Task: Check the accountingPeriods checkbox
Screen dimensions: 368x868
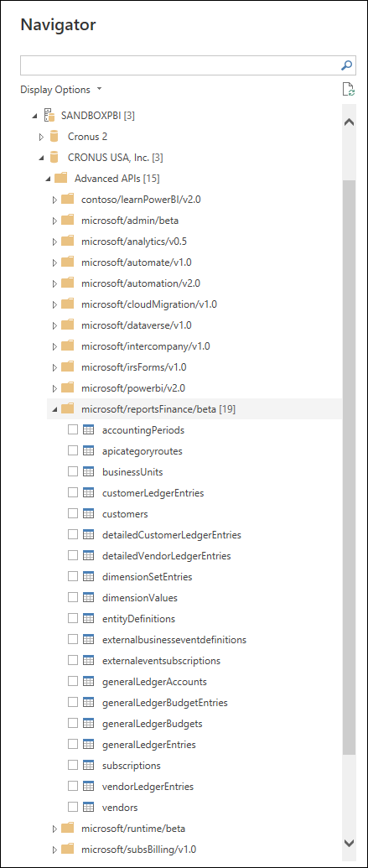Action: coord(73,430)
